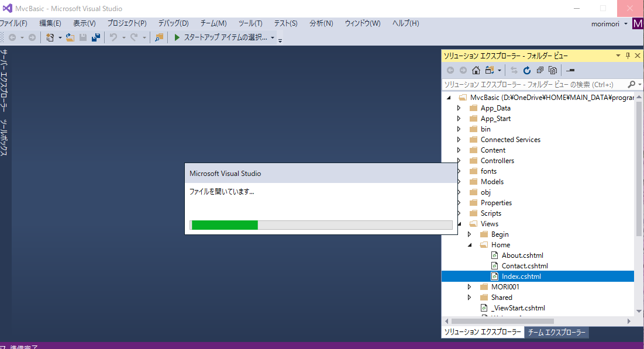Click the Solutions and Folders switch-view icon
Image resolution: width=644 pixels, height=349 pixels.
pos(489,70)
